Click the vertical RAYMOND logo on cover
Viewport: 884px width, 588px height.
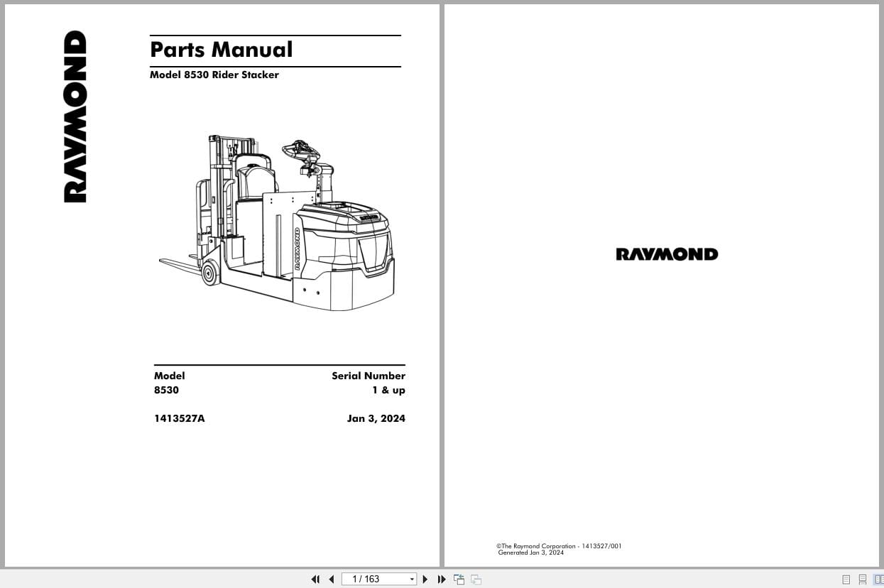pos(75,116)
